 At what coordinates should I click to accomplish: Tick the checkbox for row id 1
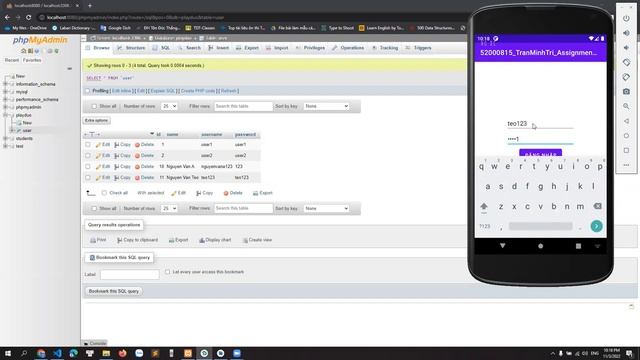point(88,144)
